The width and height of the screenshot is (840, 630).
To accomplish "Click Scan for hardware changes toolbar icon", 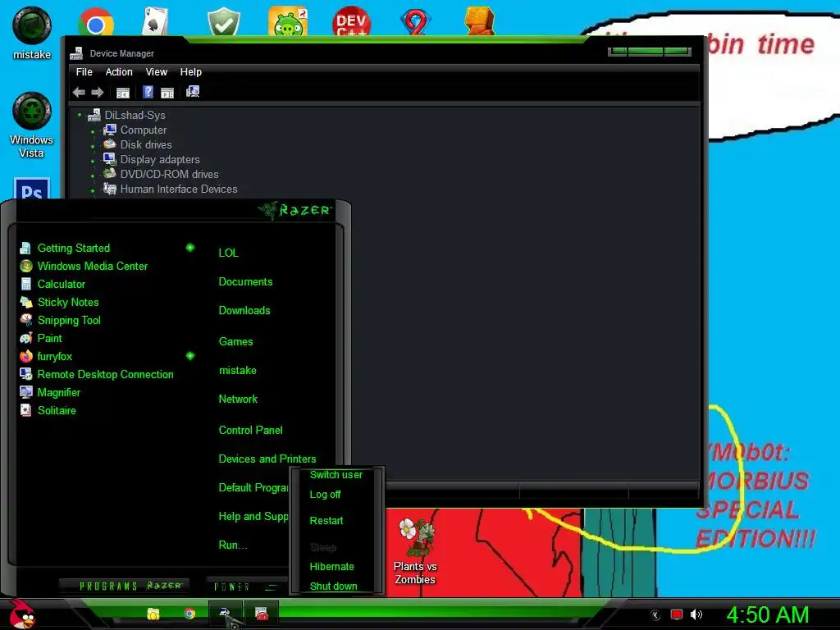I will [193, 92].
